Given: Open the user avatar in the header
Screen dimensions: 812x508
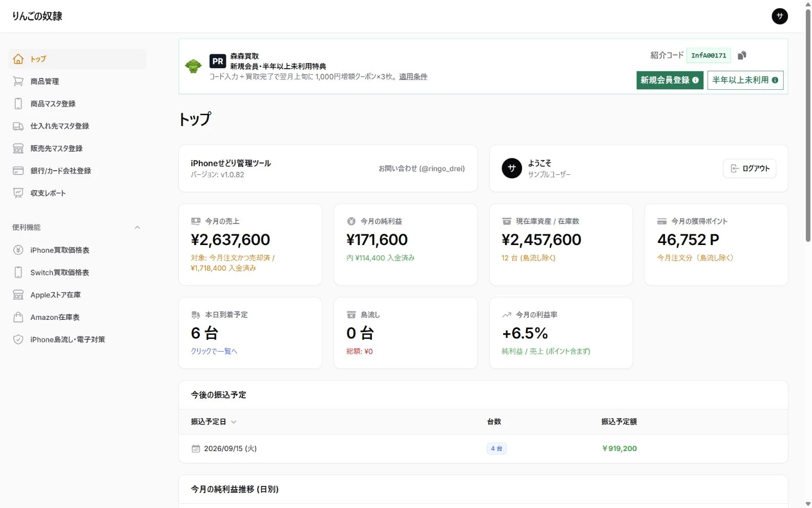Looking at the screenshot, I should pos(780,16).
